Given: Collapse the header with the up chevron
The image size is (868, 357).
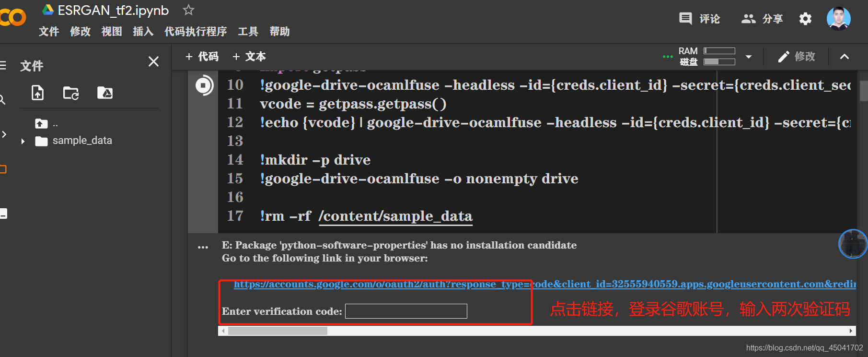Looking at the screenshot, I should [x=845, y=57].
